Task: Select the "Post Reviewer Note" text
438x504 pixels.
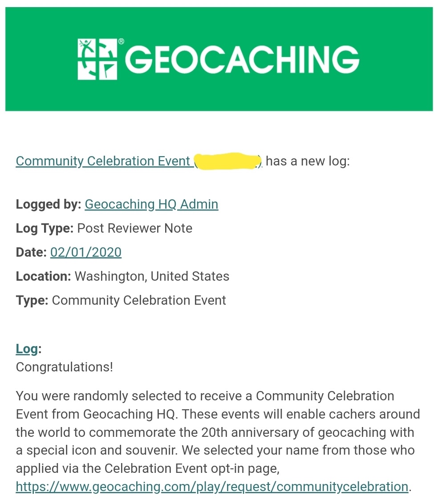Action: (x=135, y=228)
